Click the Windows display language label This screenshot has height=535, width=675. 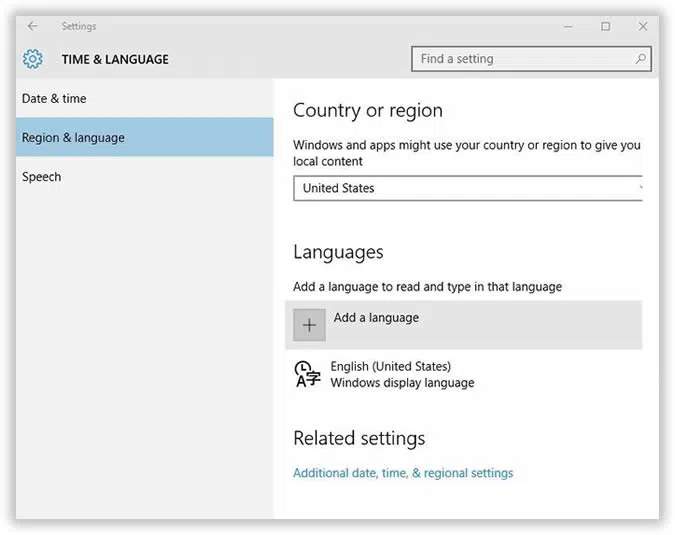(x=402, y=382)
